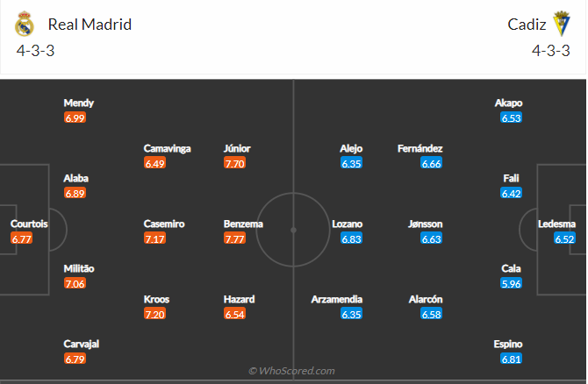Image resolution: width=588 pixels, height=384 pixels.
Task: Select Arzamendia player name
Action: (338, 299)
